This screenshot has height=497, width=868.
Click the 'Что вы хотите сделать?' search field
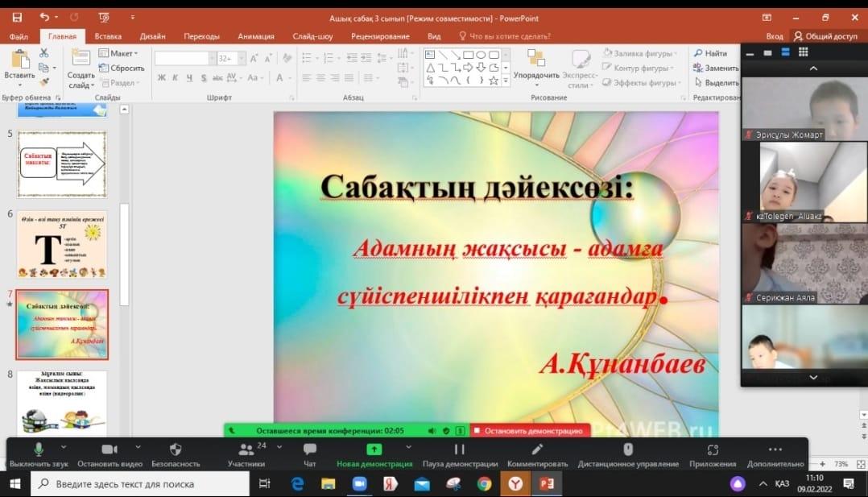pos(504,36)
